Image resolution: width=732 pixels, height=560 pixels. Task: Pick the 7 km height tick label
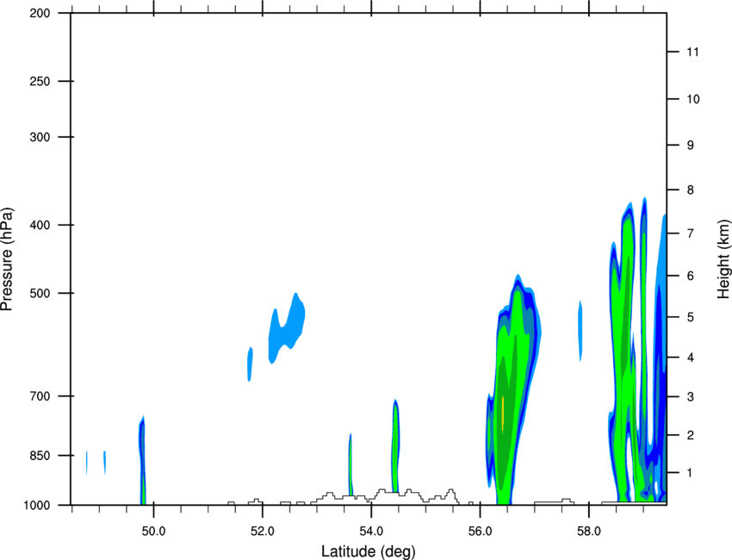pos(690,233)
